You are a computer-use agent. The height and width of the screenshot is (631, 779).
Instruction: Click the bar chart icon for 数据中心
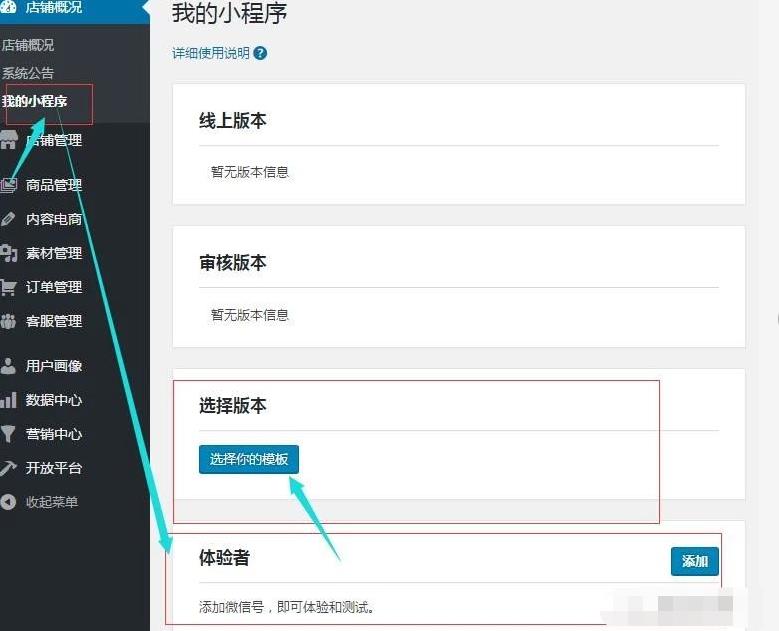9,400
